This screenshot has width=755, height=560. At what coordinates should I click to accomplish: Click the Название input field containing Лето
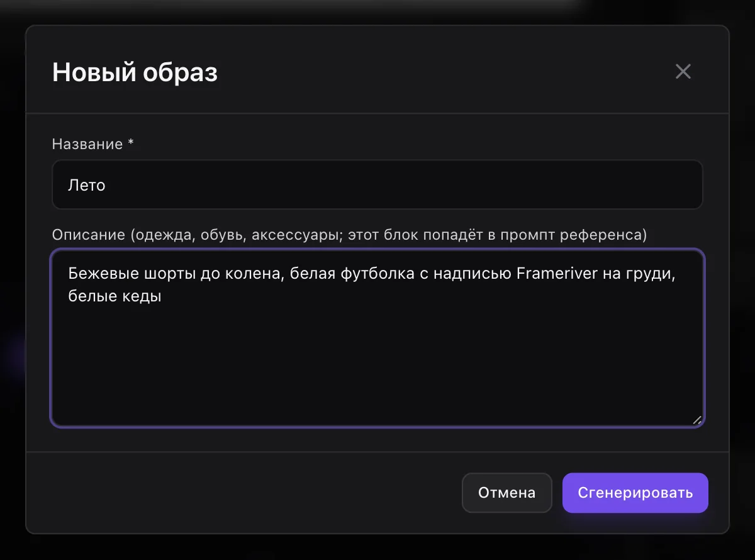pos(377,185)
